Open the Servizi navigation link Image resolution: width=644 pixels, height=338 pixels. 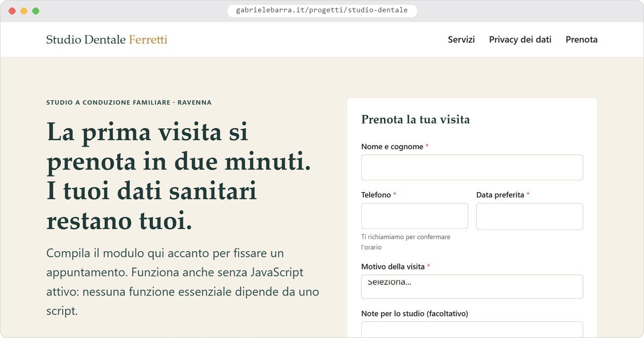pyautogui.click(x=461, y=40)
